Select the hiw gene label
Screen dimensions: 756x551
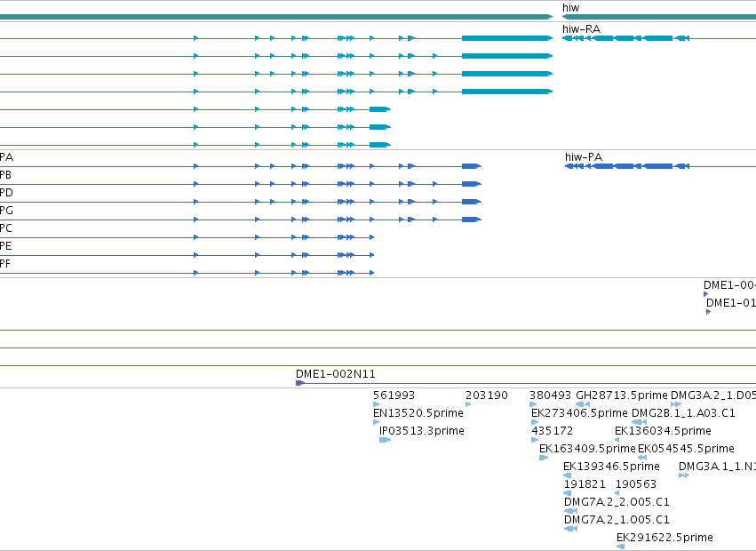570,8
